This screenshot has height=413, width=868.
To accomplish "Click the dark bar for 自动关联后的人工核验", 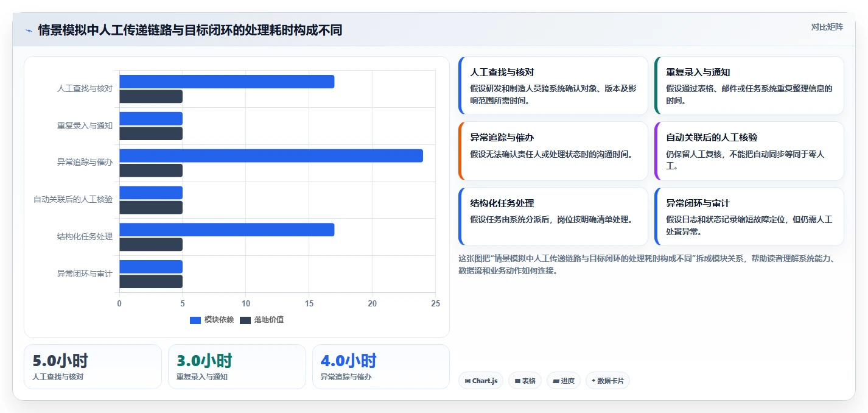I will 151,207.
